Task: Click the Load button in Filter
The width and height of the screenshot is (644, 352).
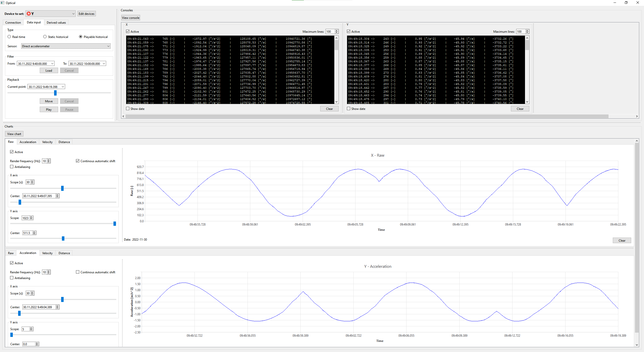Action: click(x=49, y=70)
